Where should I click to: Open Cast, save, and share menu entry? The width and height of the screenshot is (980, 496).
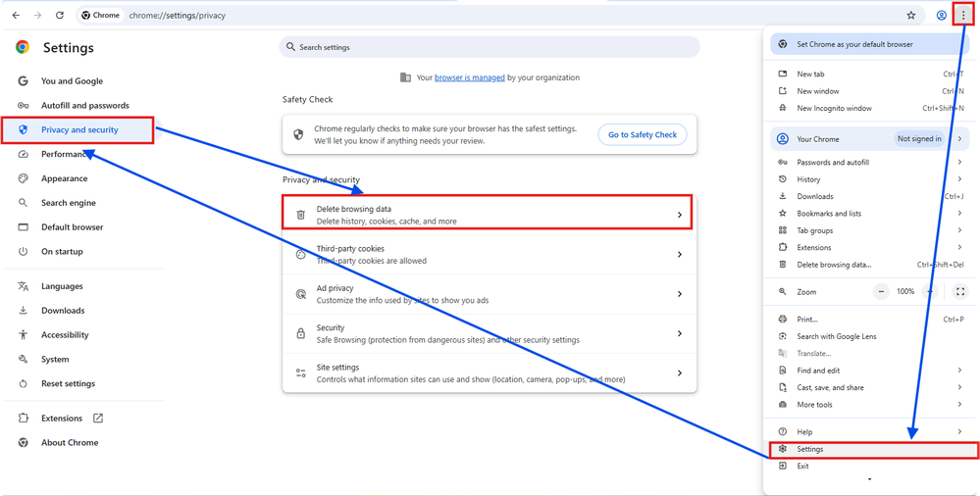pos(871,387)
